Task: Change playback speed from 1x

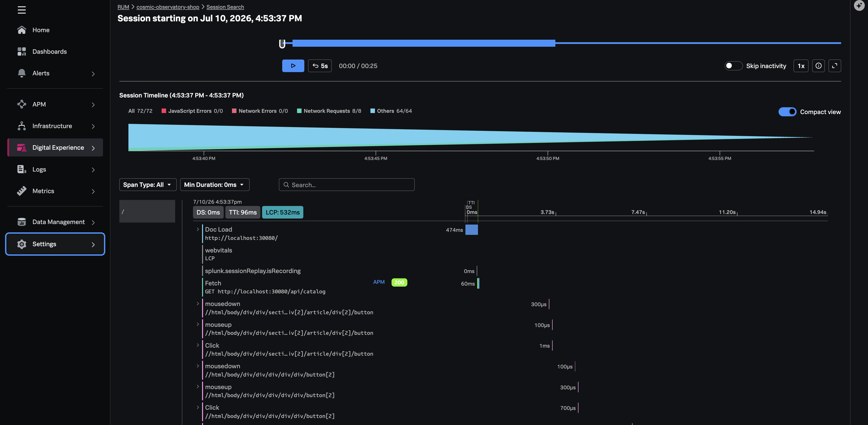Action: click(801, 66)
